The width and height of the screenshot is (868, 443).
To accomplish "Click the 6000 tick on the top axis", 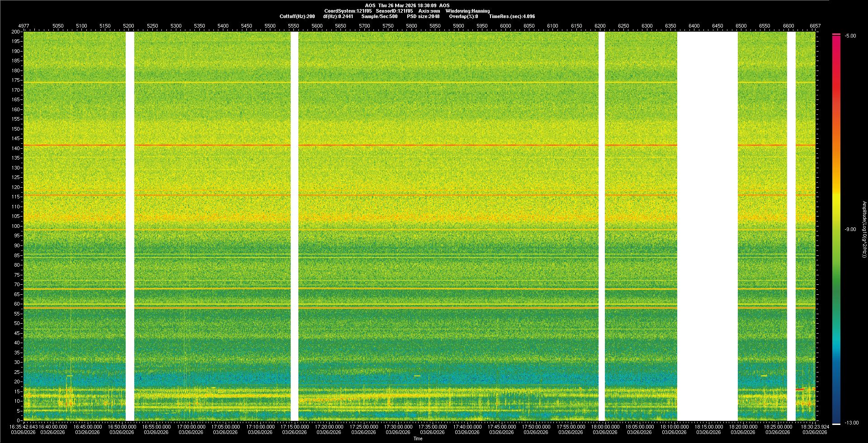I will [x=505, y=26].
